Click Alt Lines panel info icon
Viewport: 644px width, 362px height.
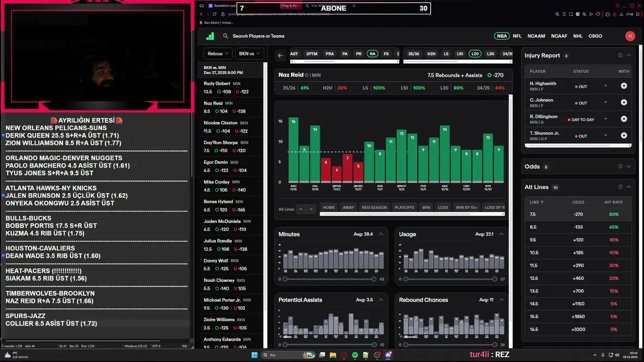pos(620,187)
